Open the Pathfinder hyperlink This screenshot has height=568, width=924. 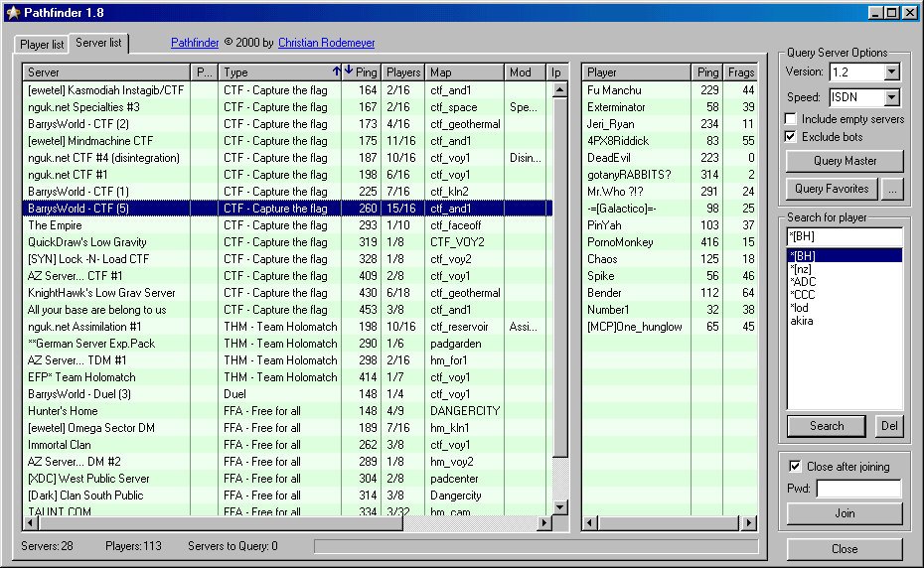click(x=195, y=43)
